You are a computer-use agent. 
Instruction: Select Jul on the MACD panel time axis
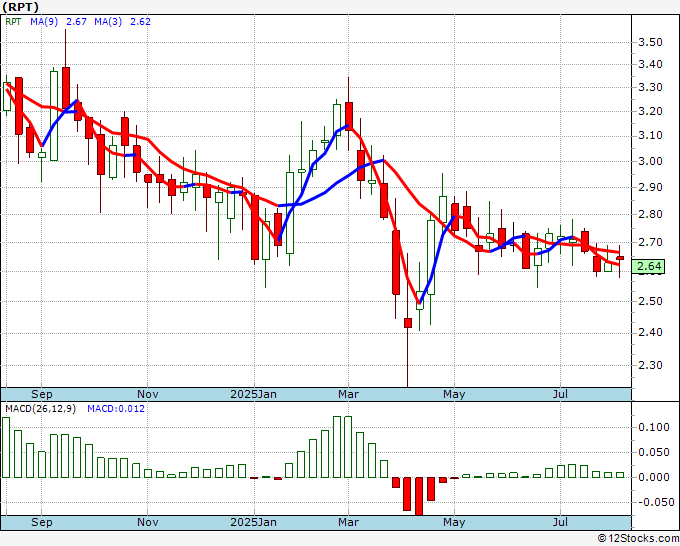560,522
